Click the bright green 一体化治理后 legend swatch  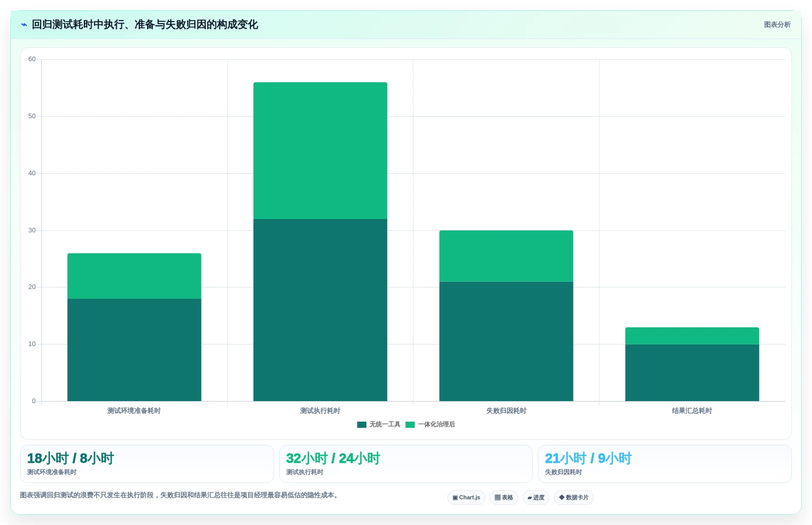click(410, 425)
